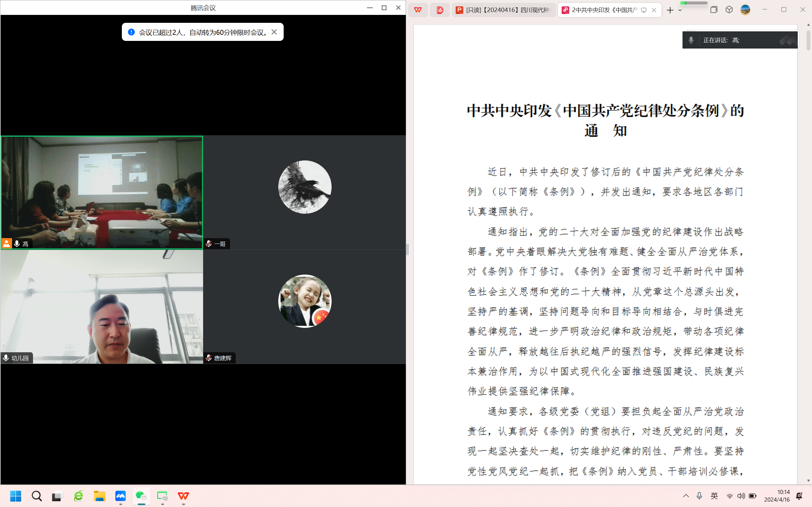
Task: Open WeChat from the taskbar
Action: tap(141, 496)
